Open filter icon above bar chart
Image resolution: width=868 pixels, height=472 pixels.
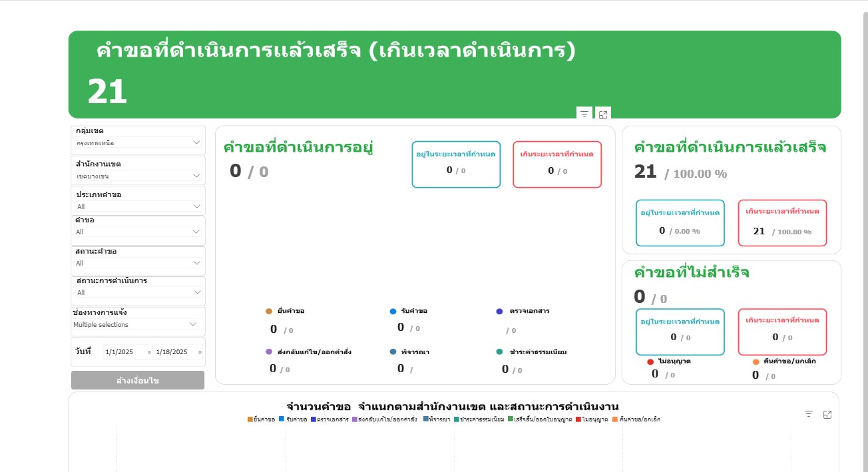point(809,414)
